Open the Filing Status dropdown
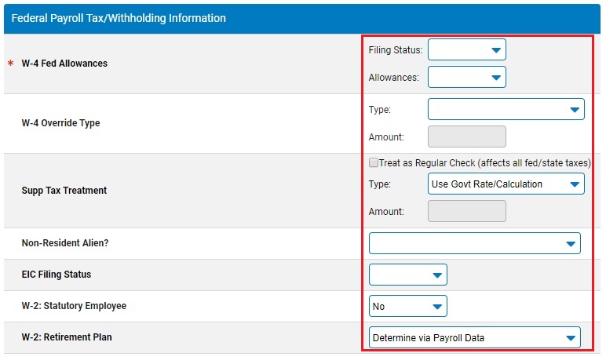Image resolution: width=606 pixels, height=364 pixels. click(x=466, y=49)
